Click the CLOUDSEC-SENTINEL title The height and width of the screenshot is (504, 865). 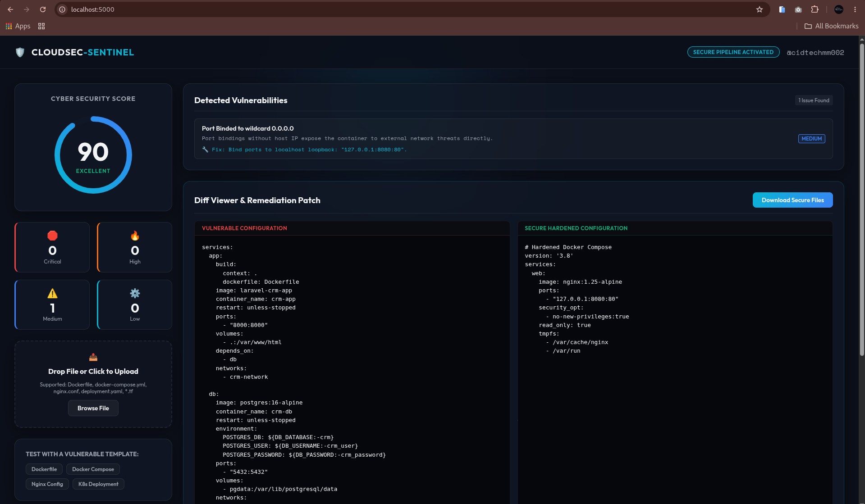82,52
